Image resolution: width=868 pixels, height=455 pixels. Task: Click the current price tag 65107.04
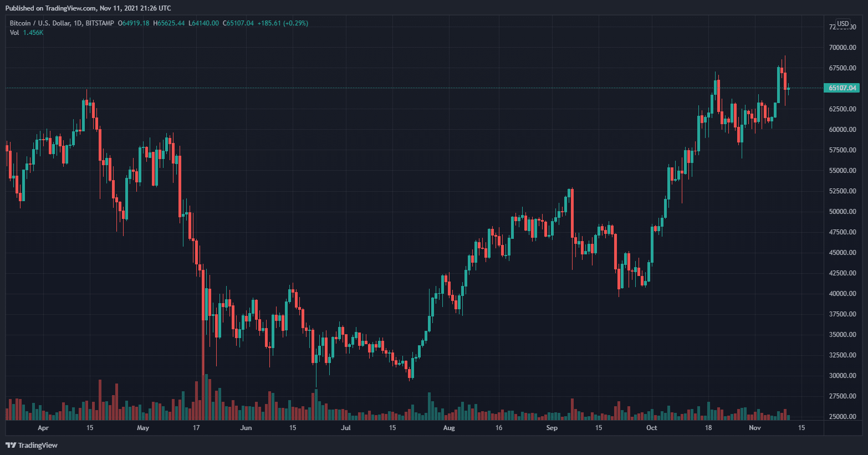(843, 88)
